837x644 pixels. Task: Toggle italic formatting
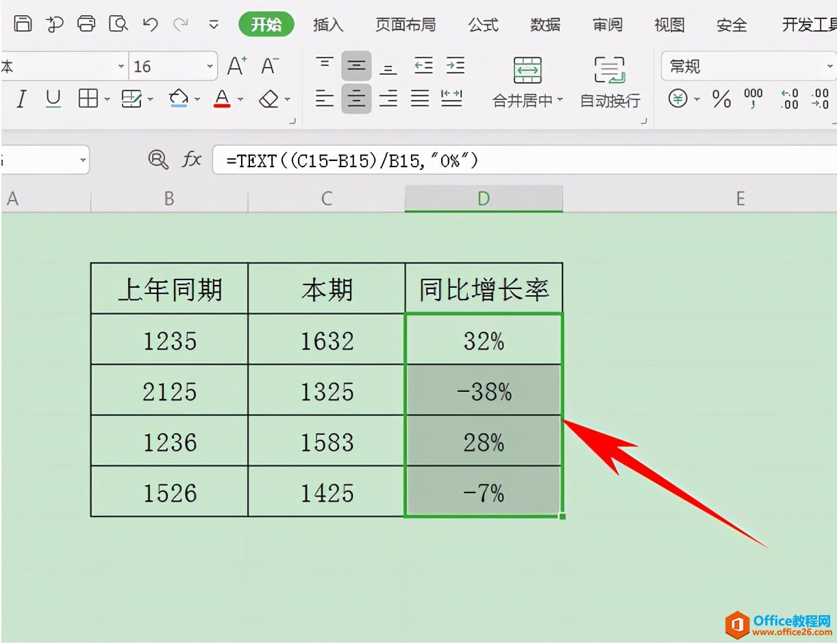pyautogui.click(x=21, y=100)
